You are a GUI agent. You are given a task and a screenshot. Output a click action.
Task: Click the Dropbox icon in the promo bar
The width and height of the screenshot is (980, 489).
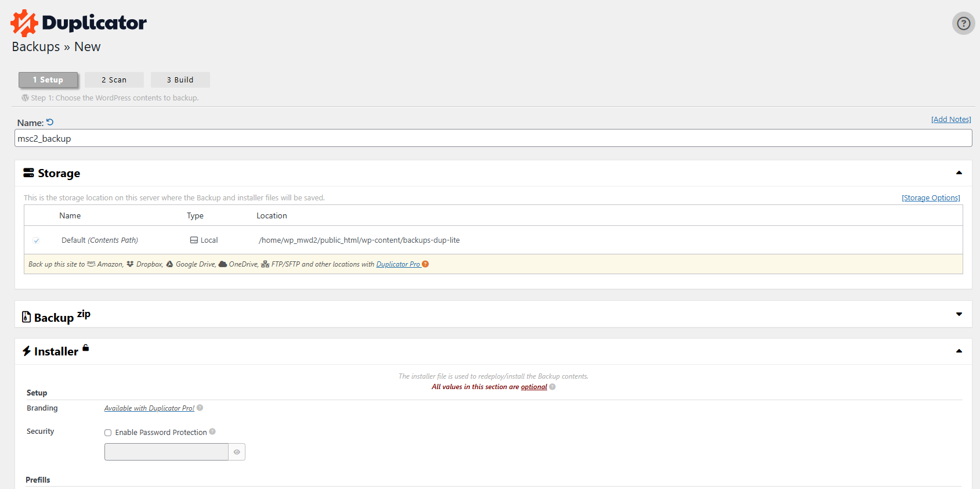[x=130, y=264]
